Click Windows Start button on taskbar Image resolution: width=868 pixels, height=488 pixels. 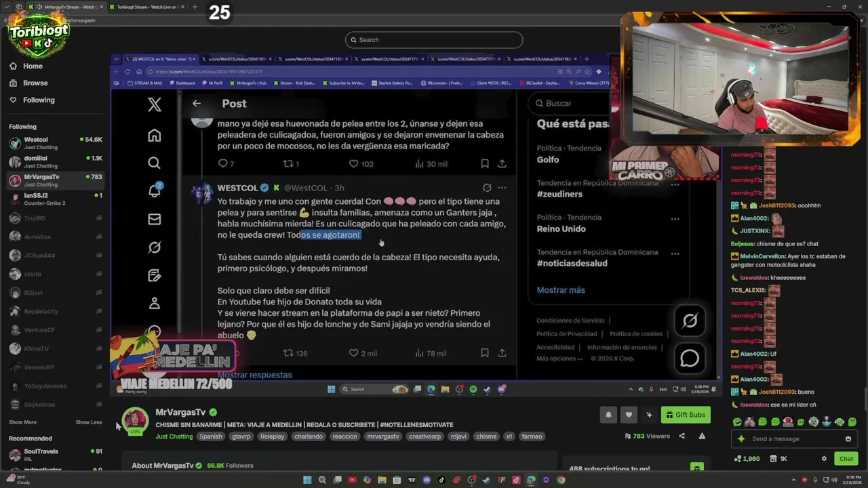(x=307, y=480)
